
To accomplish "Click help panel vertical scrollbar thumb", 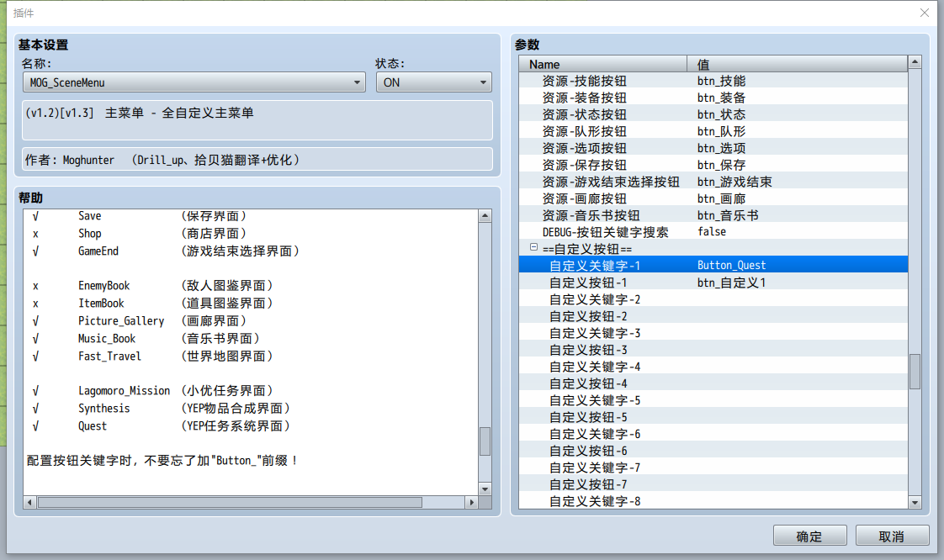I will [x=485, y=441].
